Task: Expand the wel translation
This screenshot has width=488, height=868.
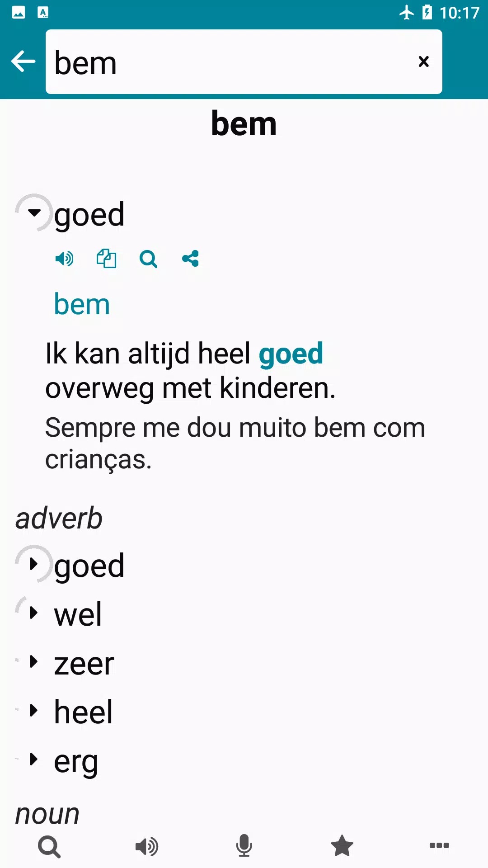Action: (x=34, y=613)
